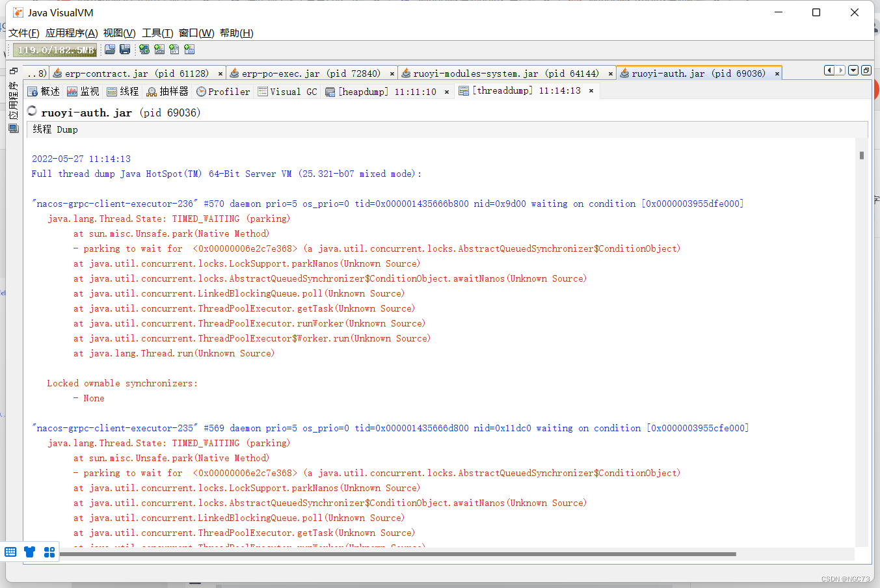Screen dimensions: 880x588
Task: Click the Add JMX Connection toolbar icon
Action: [159, 49]
